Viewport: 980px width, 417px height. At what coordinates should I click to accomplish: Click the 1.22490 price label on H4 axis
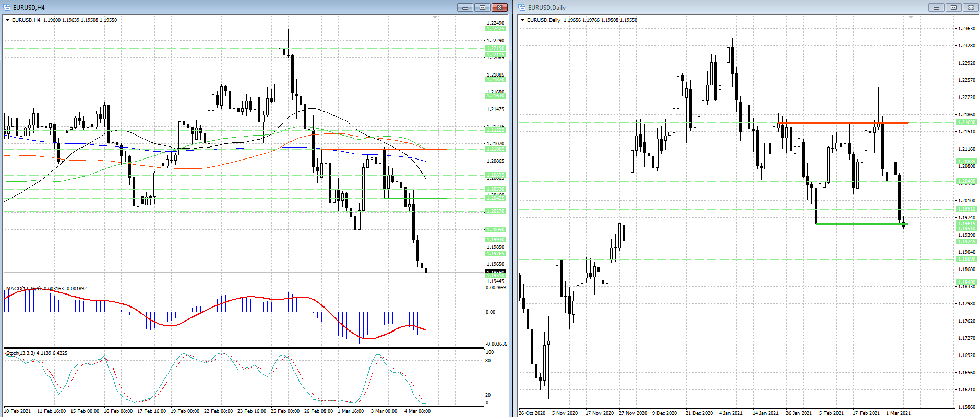[495, 23]
